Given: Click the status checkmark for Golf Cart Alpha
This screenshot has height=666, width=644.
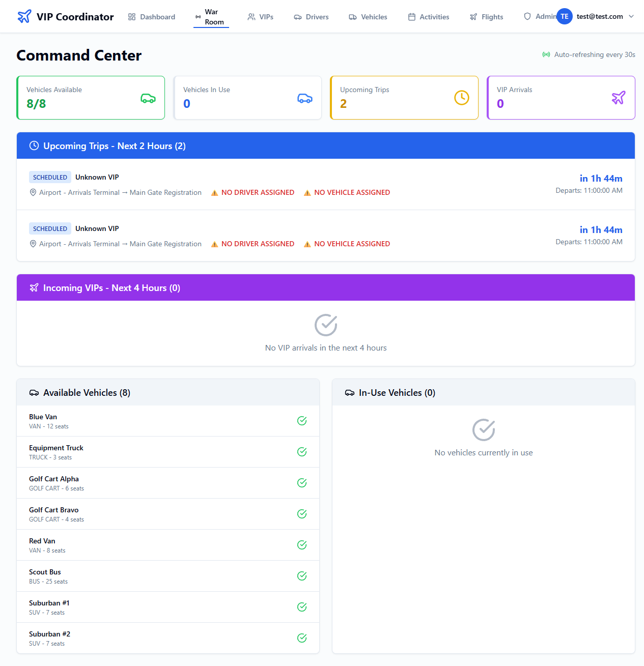Looking at the screenshot, I should (302, 483).
